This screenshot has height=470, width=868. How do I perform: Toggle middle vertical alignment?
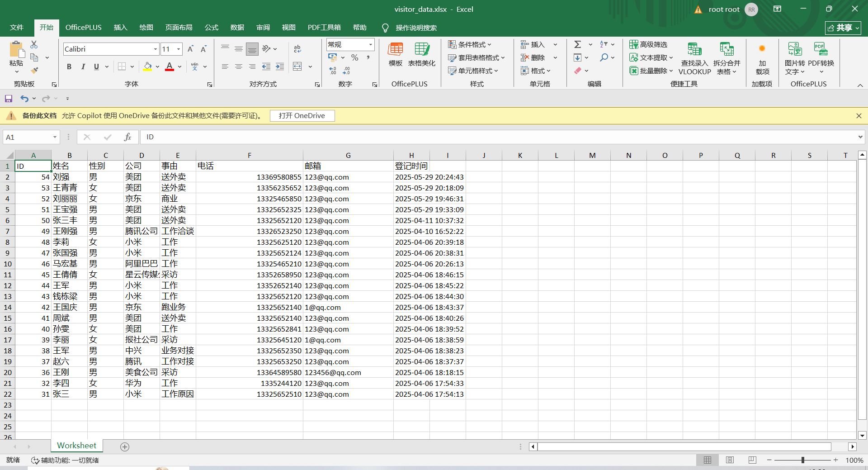(239, 49)
